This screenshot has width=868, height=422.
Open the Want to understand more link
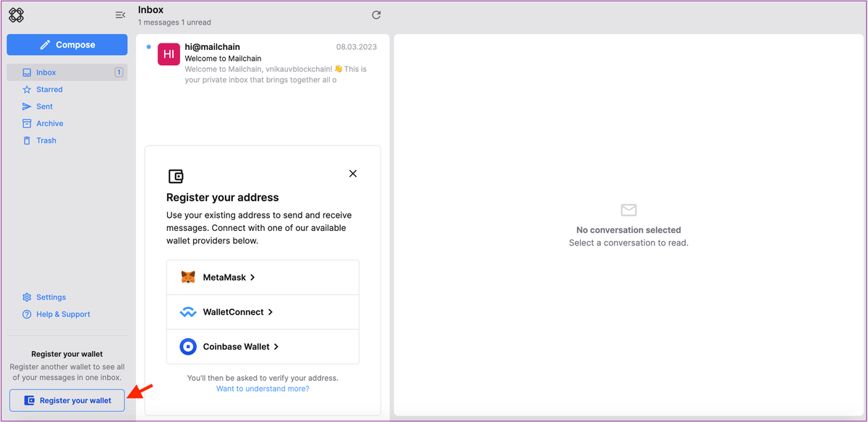pos(263,389)
